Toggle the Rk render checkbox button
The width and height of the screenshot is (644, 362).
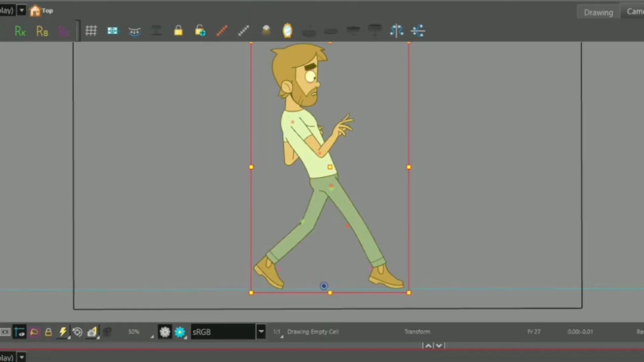(20, 31)
